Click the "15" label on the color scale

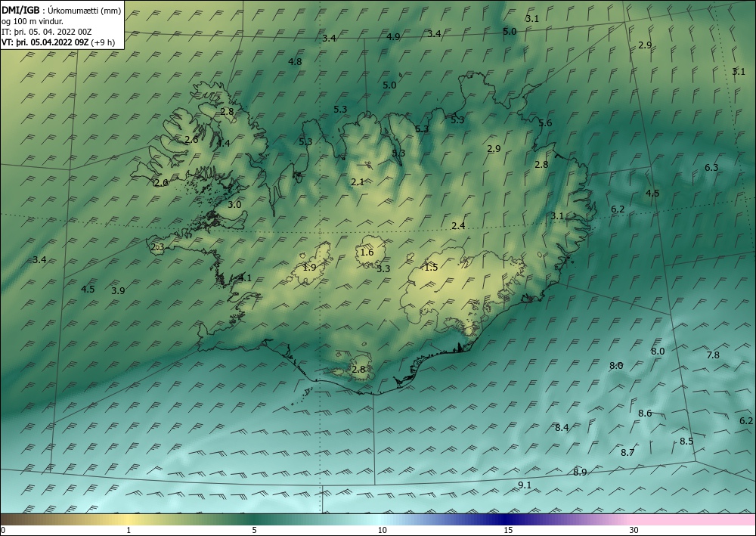[x=508, y=530]
